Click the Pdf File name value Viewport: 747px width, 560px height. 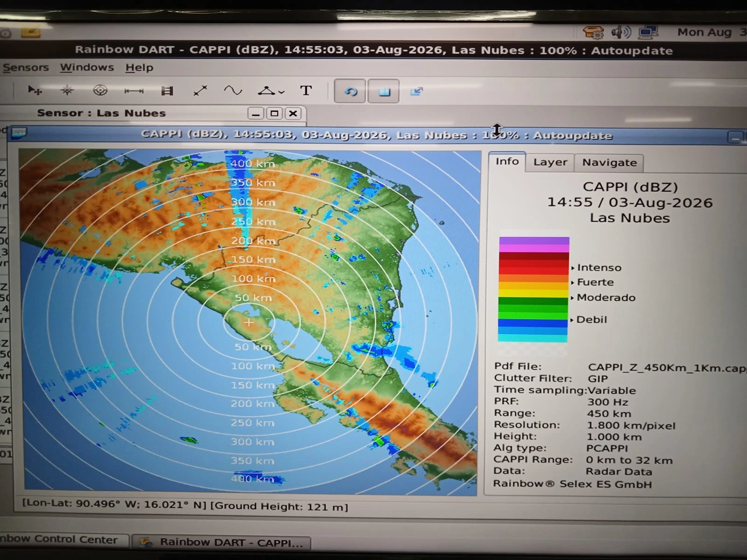coord(667,368)
